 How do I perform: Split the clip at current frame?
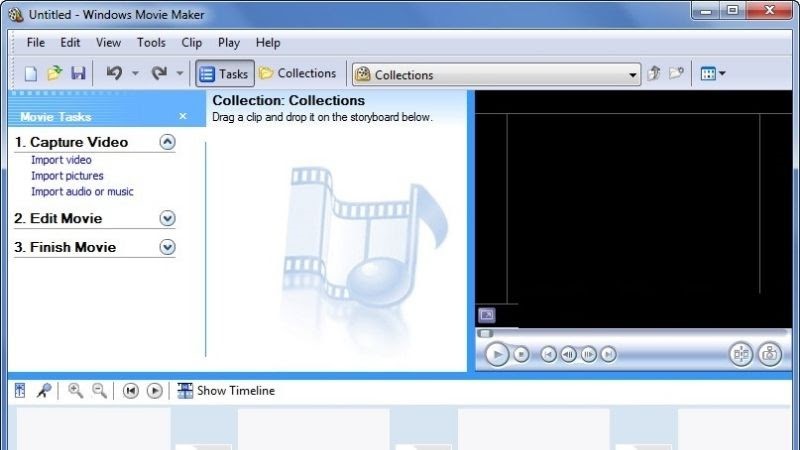coord(741,354)
